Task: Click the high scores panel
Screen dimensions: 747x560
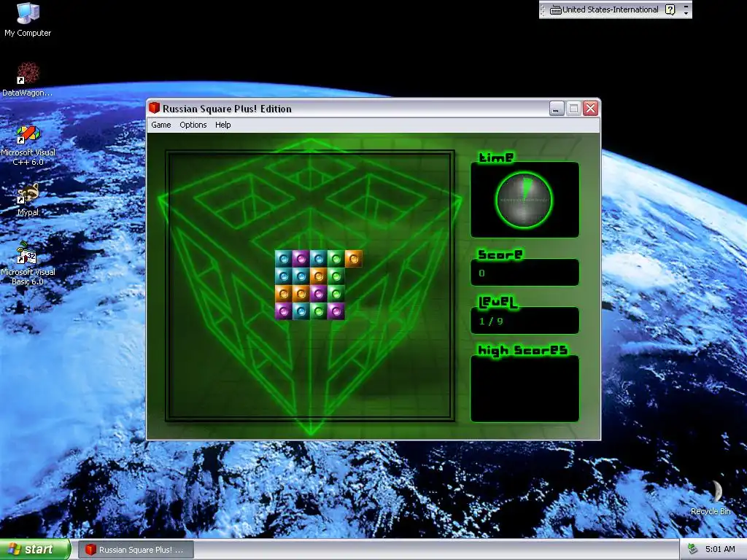Action: pyautogui.click(x=525, y=389)
